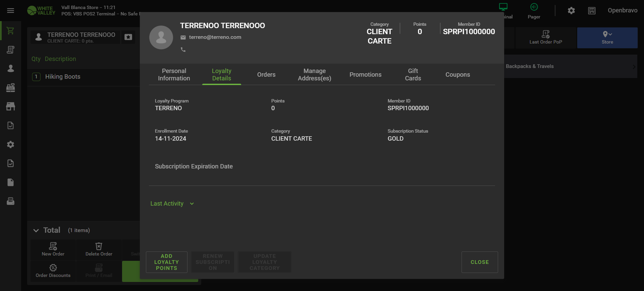Click the TERRENOO TERRENOOO customer button in ticket
This screenshot has height=291, width=644.
pyautogui.click(x=75, y=37)
